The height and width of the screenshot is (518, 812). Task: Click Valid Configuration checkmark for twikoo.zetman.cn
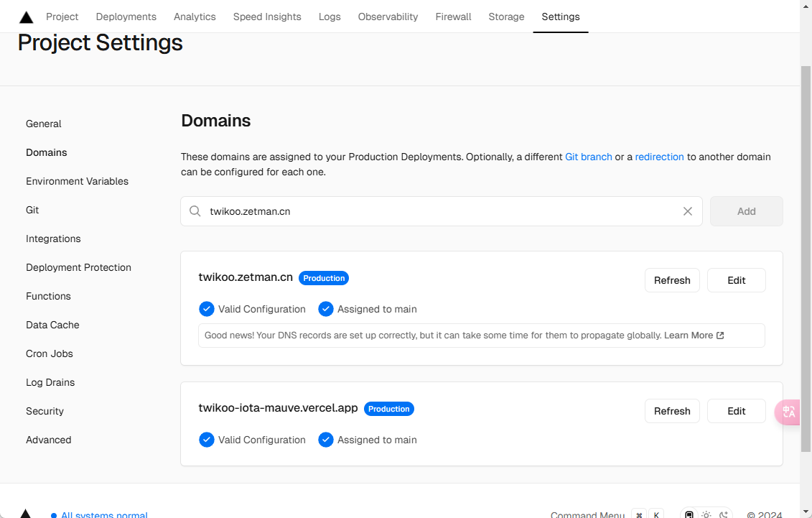pyautogui.click(x=207, y=309)
